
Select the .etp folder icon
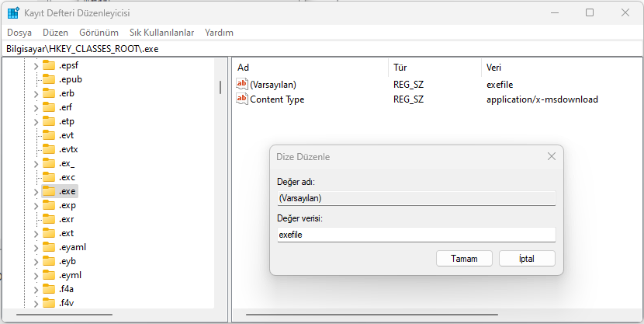pyautogui.click(x=49, y=121)
